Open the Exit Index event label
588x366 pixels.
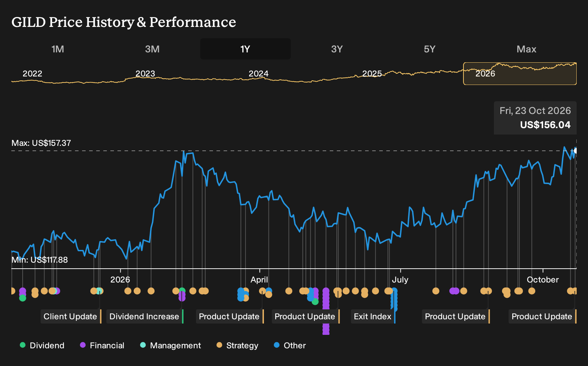click(373, 316)
